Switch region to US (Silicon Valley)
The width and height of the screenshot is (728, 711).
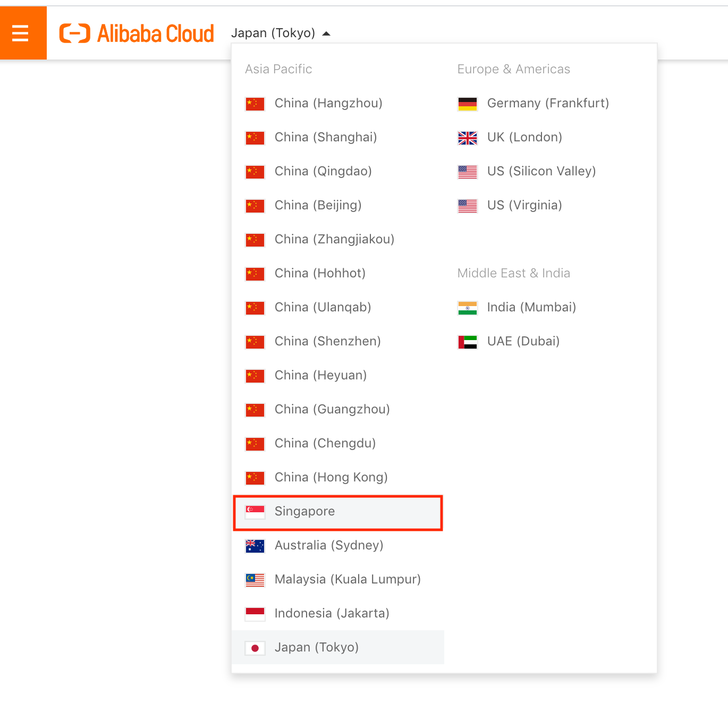click(x=541, y=171)
